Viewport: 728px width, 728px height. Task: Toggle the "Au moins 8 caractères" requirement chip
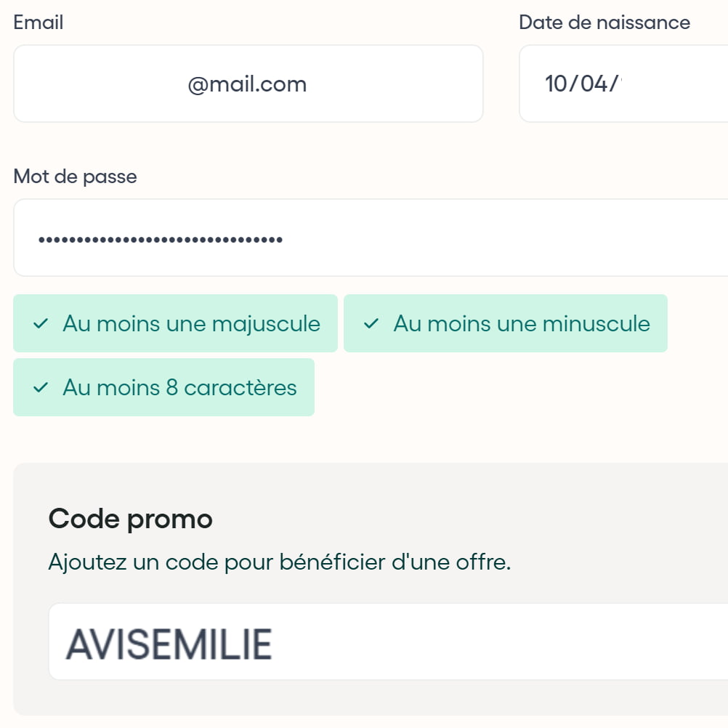click(163, 387)
